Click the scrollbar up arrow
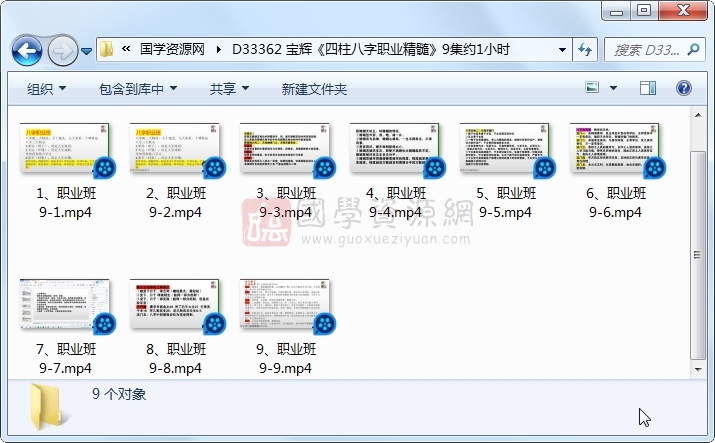 click(698, 115)
